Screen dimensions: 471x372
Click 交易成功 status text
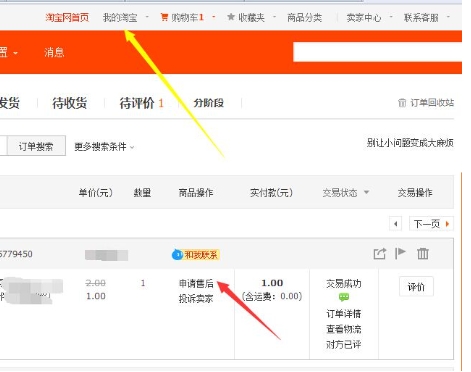point(344,284)
